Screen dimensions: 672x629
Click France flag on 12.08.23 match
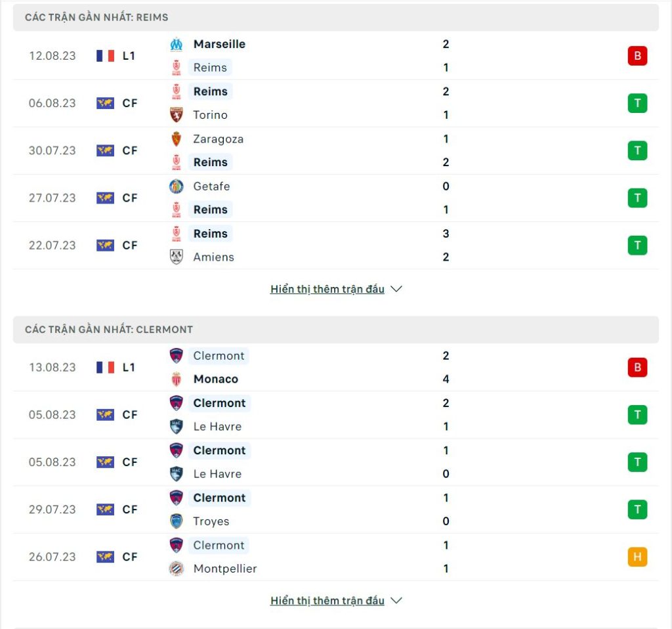(x=105, y=56)
